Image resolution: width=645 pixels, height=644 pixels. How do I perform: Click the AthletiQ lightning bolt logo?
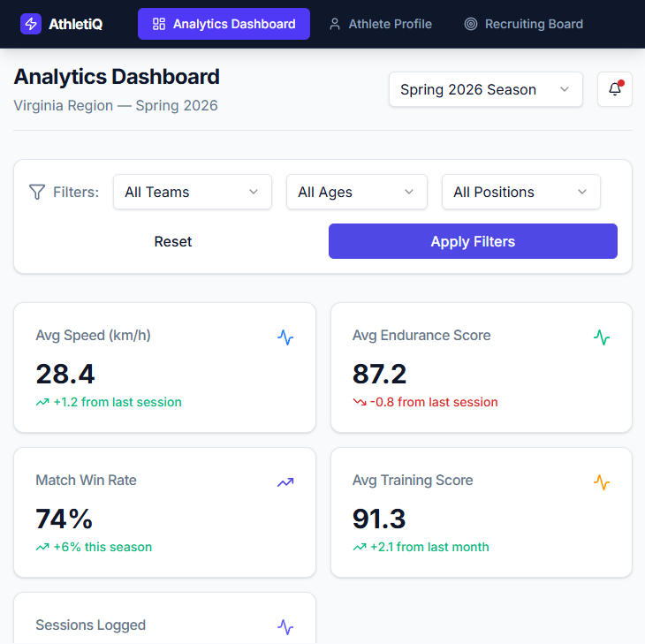(x=31, y=24)
